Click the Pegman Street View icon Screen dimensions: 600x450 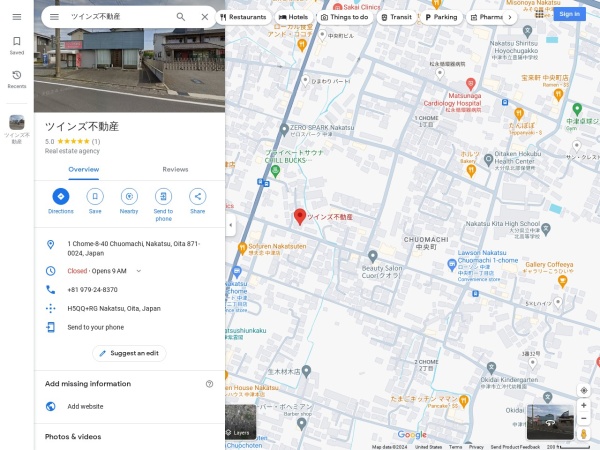(x=584, y=434)
